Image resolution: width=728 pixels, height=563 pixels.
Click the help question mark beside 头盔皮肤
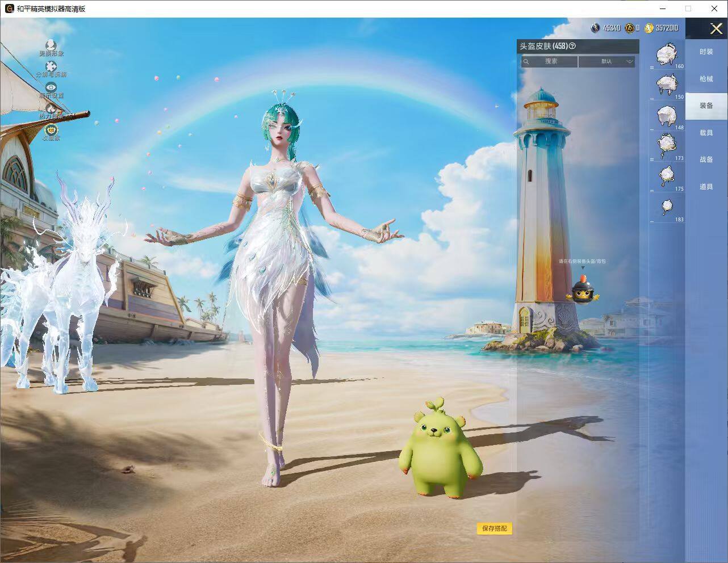tap(572, 46)
